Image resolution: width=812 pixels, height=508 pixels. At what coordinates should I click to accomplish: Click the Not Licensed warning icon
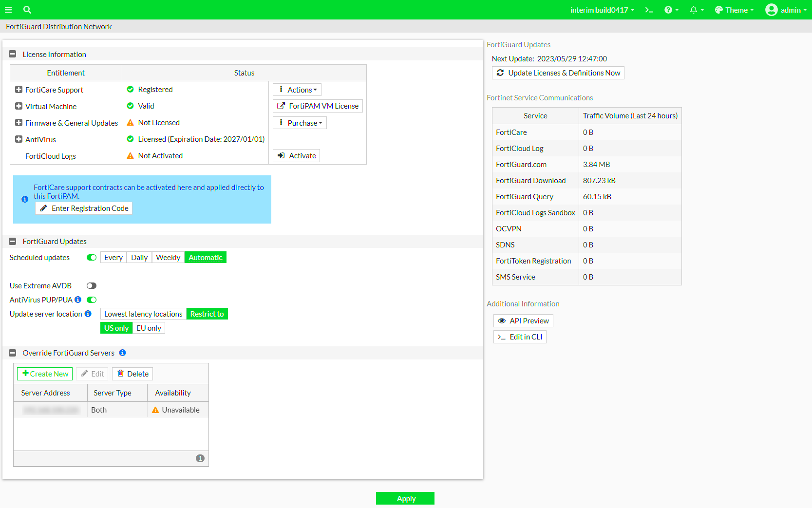pos(130,123)
